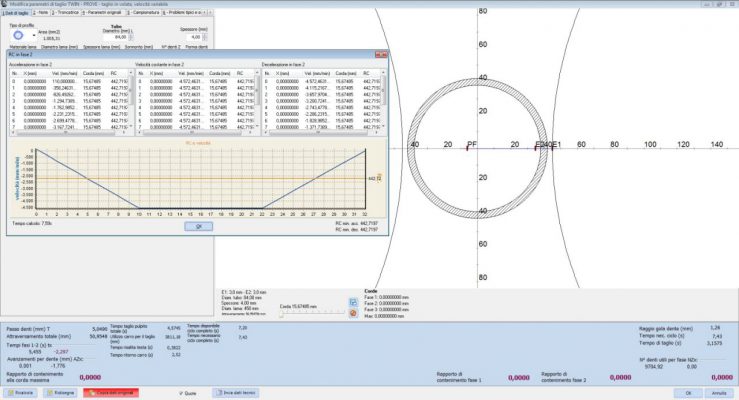This screenshot has height=400, width=739.
Task: Click the Diametro spinner arrows
Action: click(x=131, y=37)
